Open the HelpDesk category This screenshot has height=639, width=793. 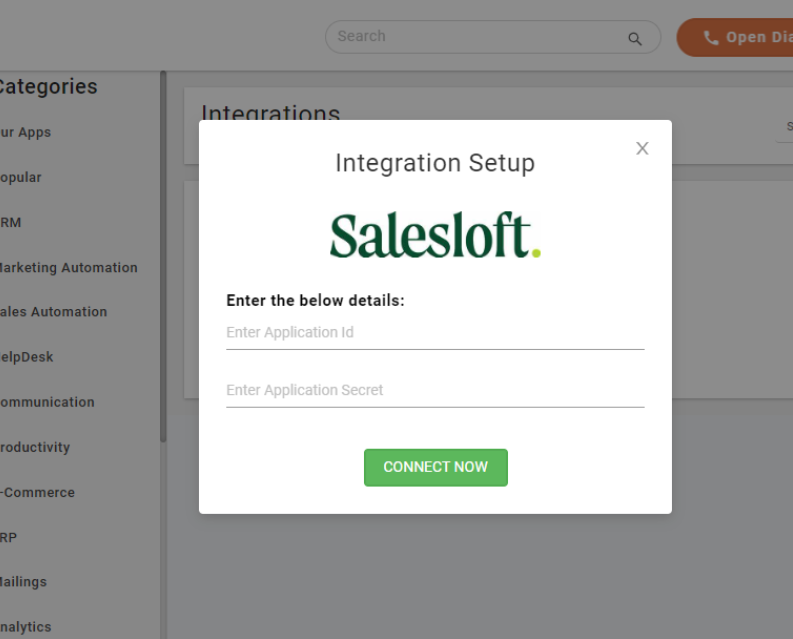(27, 357)
